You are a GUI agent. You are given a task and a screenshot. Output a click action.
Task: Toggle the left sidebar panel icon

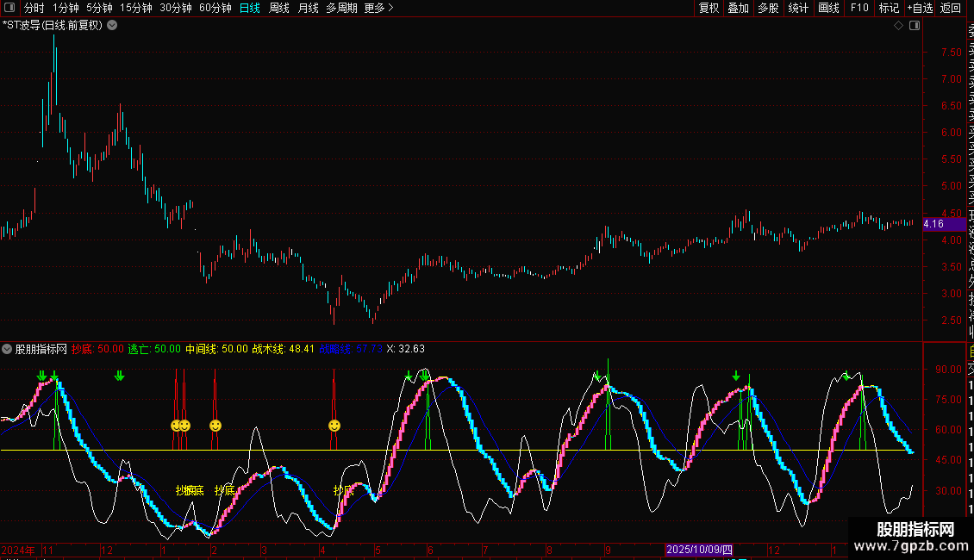point(9,8)
